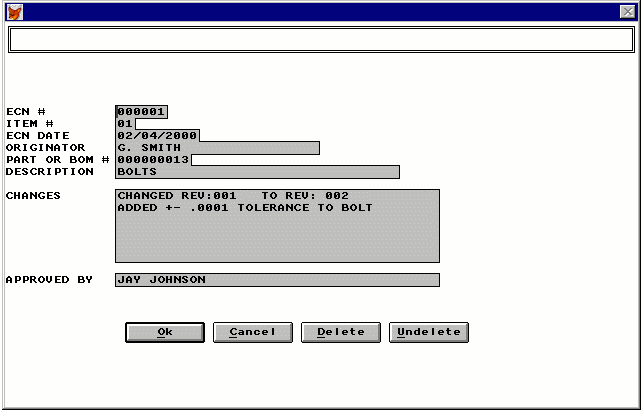The height and width of the screenshot is (412, 644).
Task: Click the Delete button
Action: [340, 332]
